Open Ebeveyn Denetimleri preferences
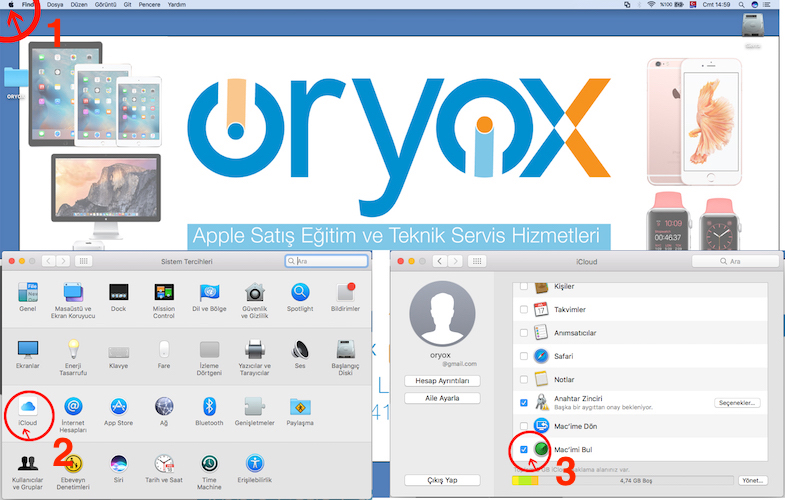The image size is (785, 500). [x=73, y=471]
